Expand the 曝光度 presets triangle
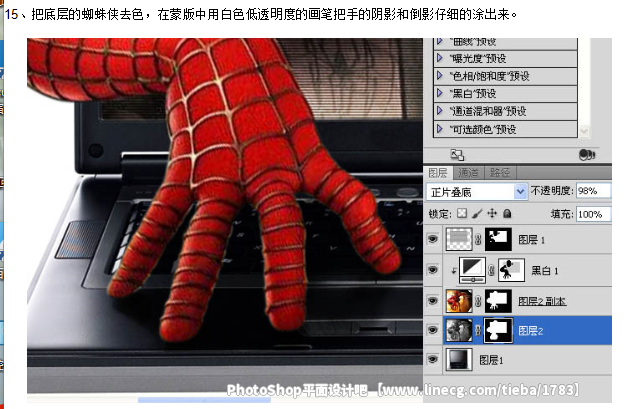Image resolution: width=635 pixels, height=409 pixels. coord(440,58)
